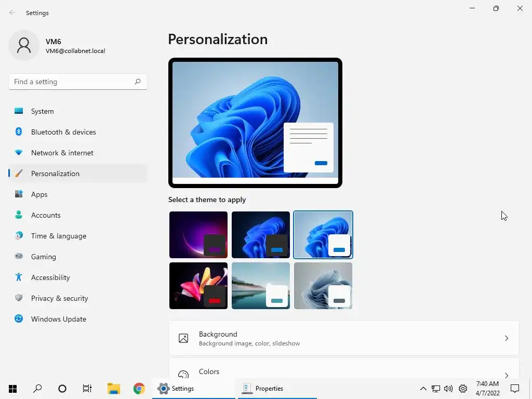532x399 pixels.
Task: Go to Windows Update settings
Action: pyautogui.click(x=78, y=319)
